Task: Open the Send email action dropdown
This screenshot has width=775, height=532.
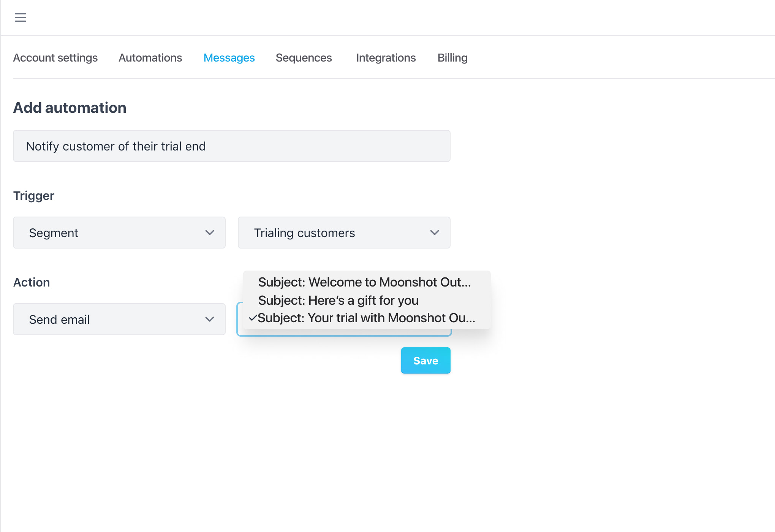Action: coord(119,319)
